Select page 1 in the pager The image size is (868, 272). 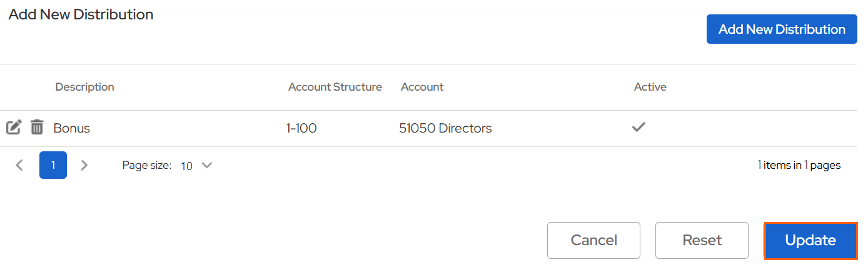pos(53,165)
